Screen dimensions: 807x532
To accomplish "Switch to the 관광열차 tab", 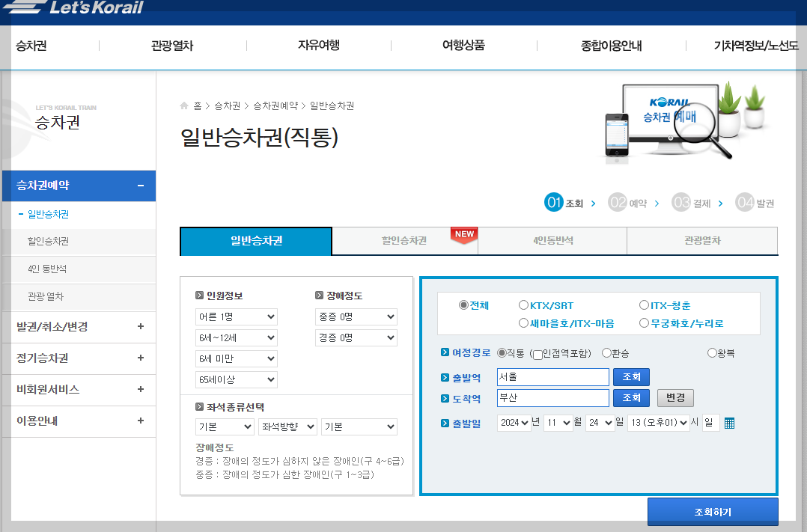I will [702, 241].
